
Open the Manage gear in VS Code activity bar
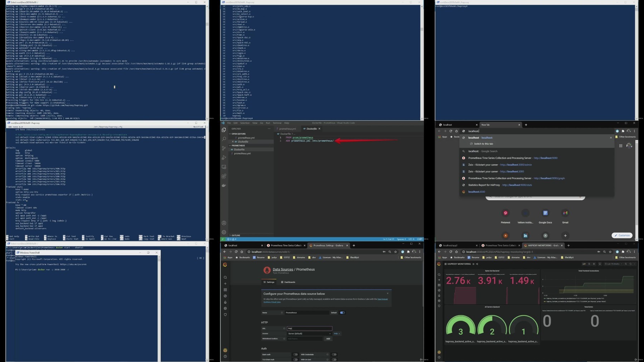coord(224,232)
